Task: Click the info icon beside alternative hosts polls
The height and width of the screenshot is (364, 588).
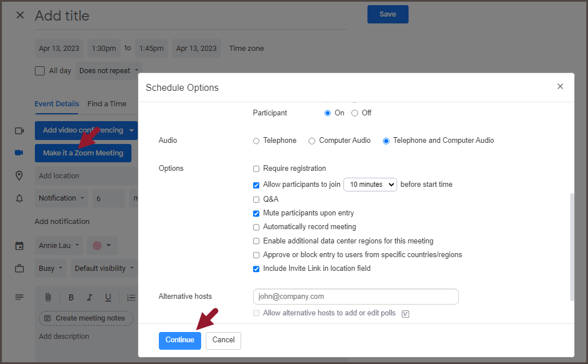Action: coord(406,314)
